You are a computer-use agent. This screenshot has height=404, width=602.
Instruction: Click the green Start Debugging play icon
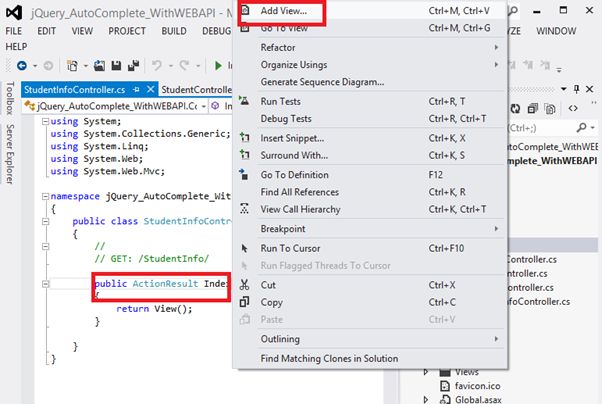coord(218,66)
